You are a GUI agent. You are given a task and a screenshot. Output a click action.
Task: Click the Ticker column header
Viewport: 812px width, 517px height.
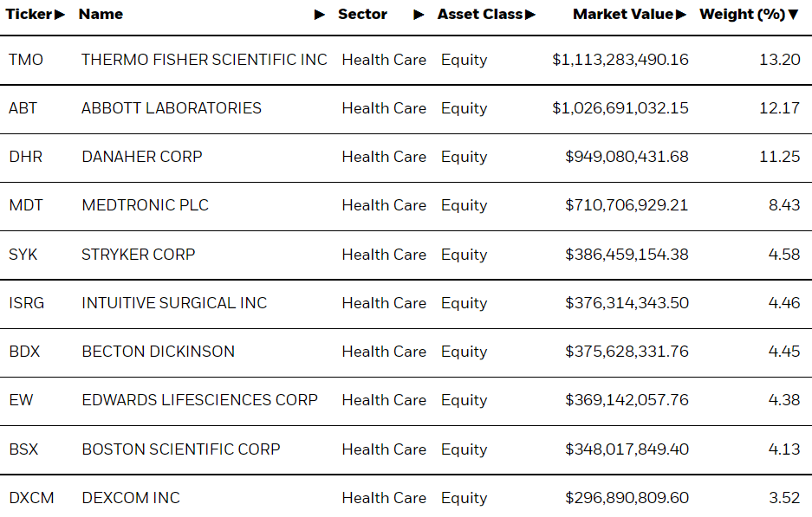pos(30,14)
